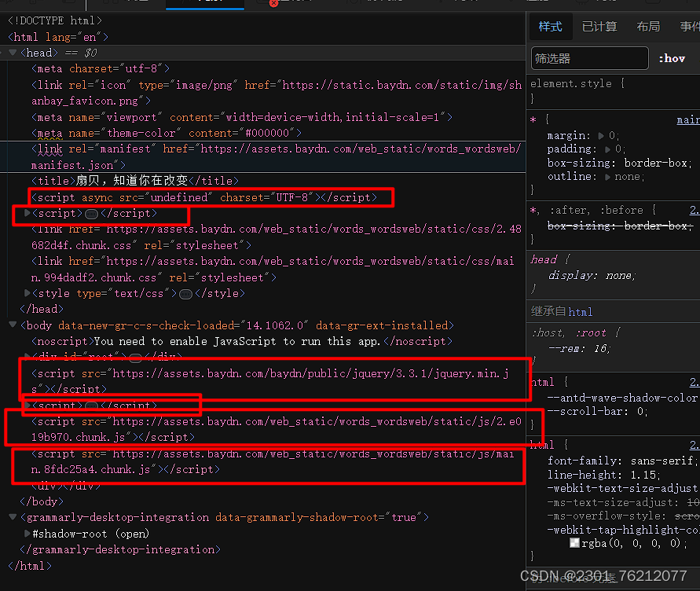
Task: Expand the outline shorthand property
Action: 607,177
